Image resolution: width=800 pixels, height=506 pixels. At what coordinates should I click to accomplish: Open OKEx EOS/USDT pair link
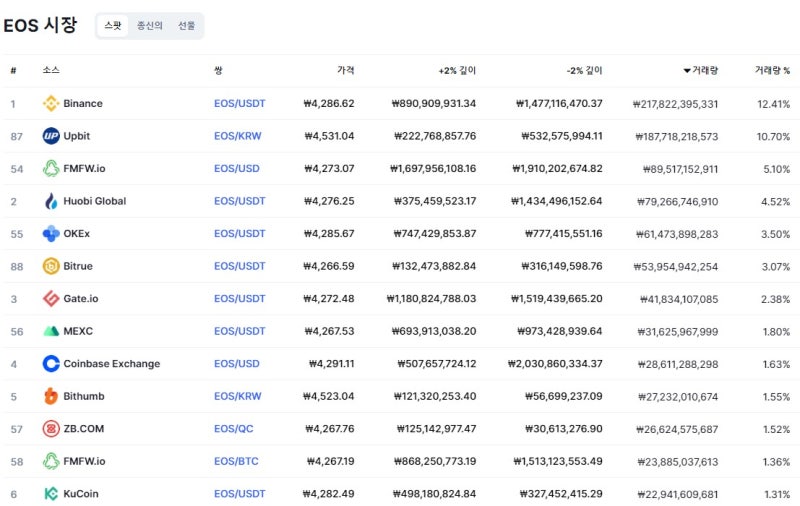(x=239, y=234)
